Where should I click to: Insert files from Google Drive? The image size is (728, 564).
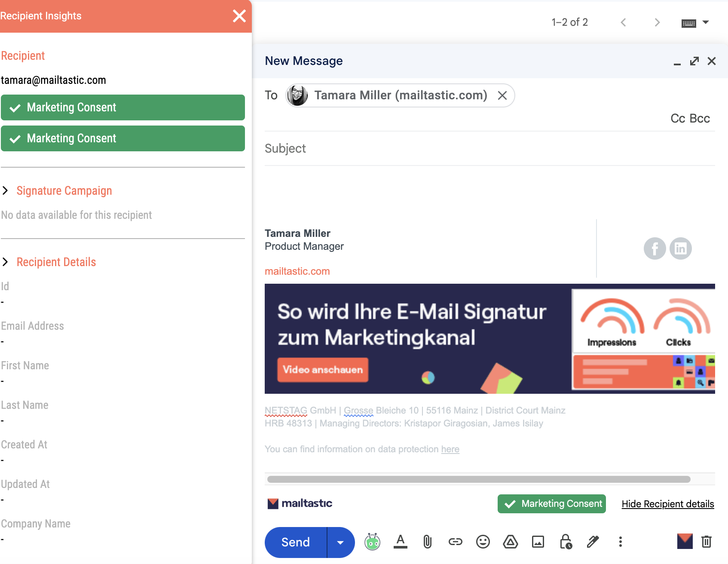tap(511, 542)
